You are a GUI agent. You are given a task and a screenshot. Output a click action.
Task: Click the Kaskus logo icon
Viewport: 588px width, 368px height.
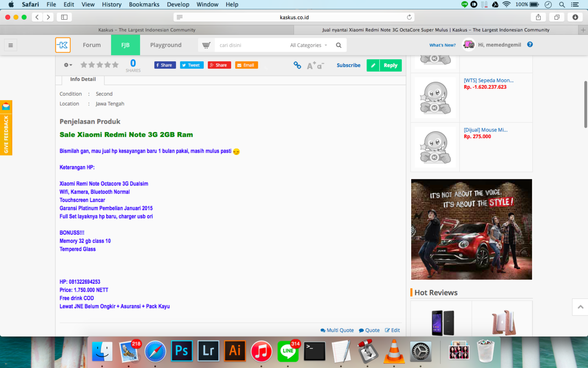(63, 45)
